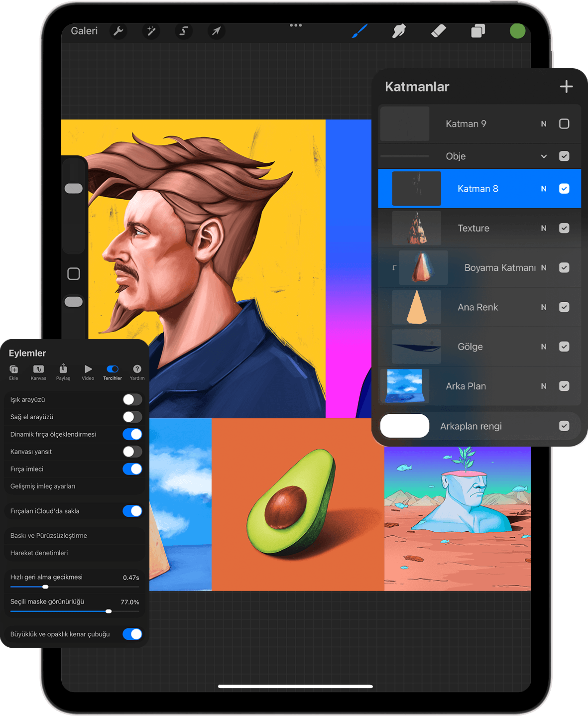Open blend mode N on Boyama Katmanı
The height and width of the screenshot is (716, 588).
(544, 267)
